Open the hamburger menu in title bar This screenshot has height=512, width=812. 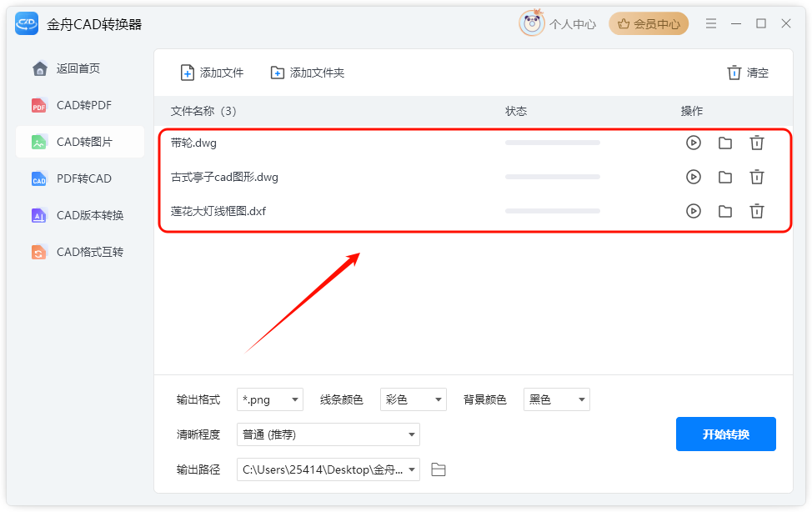pos(711,23)
